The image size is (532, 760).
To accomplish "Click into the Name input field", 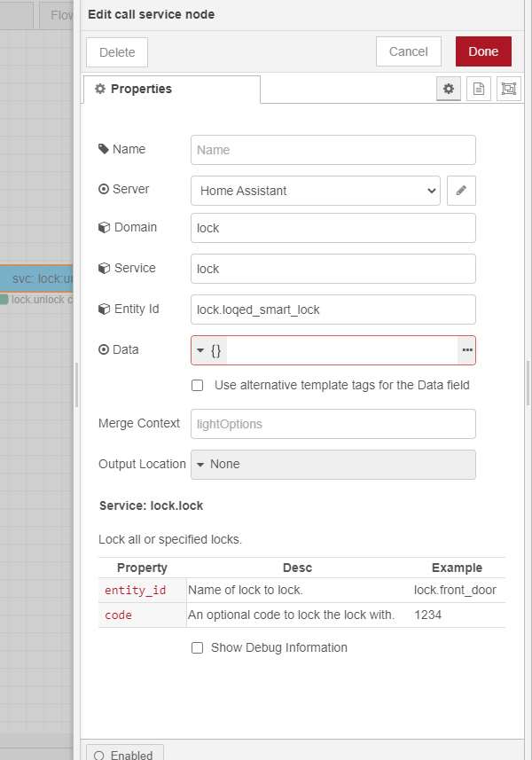I will click(x=332, y=150).
